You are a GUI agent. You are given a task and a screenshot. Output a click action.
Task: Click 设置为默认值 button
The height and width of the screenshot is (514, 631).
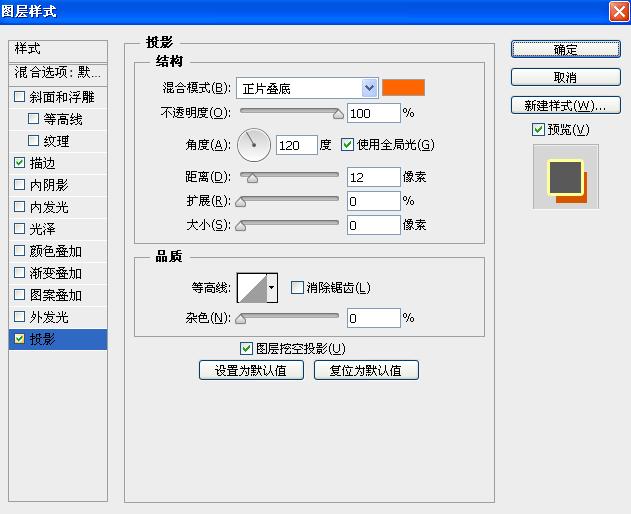[x=251, y=370]
